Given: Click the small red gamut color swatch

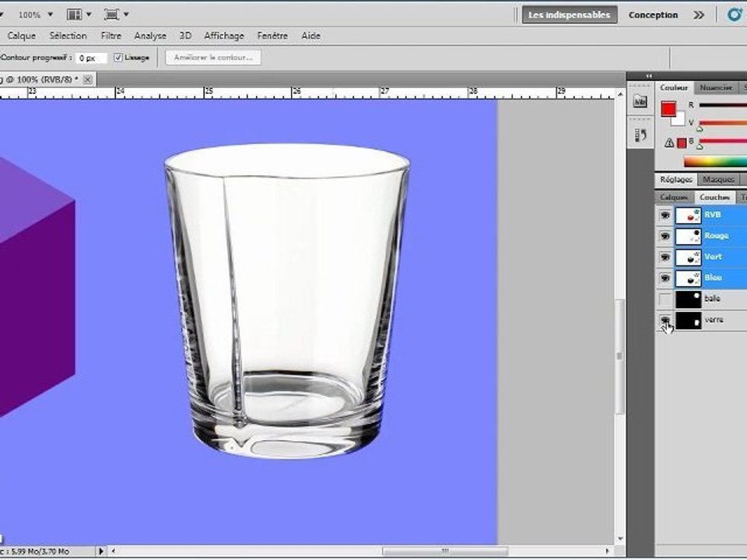Looking at the screenshot, I should pyautogui.click(x=682, y=143).
